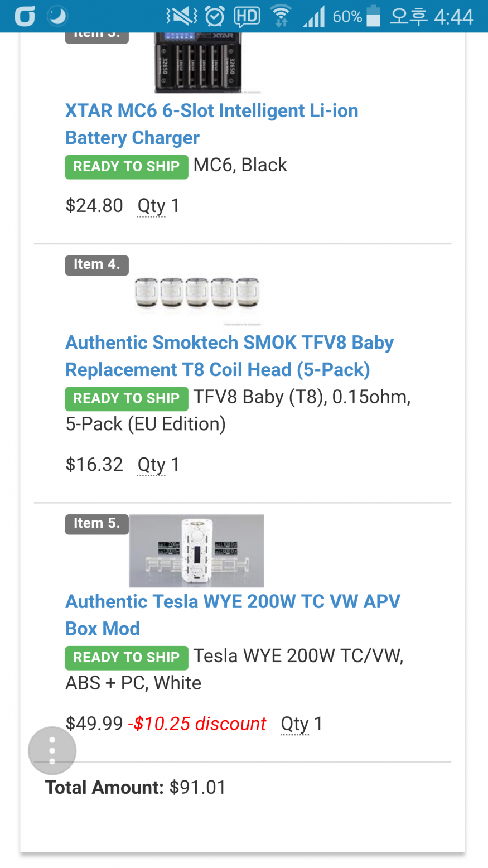This screenshot has width=488, height=868.
Task: Tap the alarm clock status icon
Action: point(215,17)
